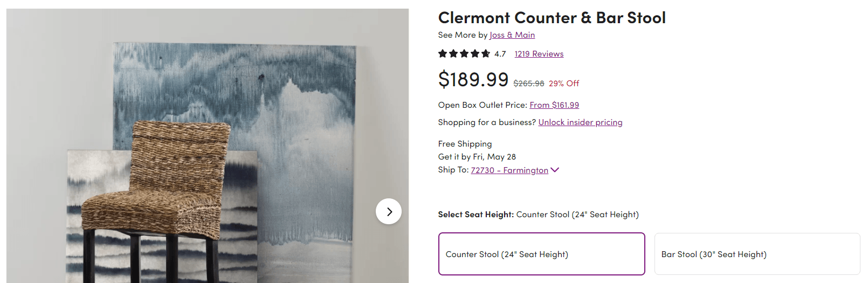The width and height of the screenshot is (868, 283).
Task: Show the next product image with arrow
Action: click(389, 212)
